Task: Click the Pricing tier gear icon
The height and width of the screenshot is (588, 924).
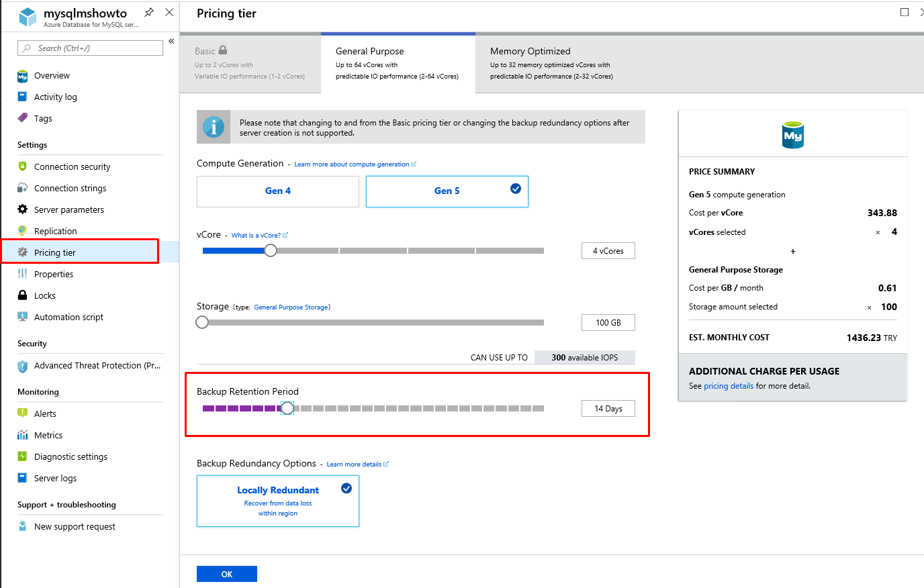Action: click(x=23, y=252)
